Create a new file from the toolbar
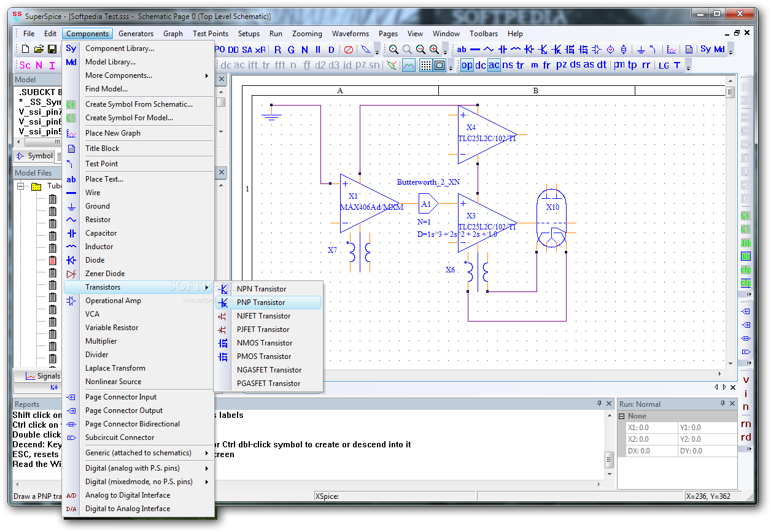Viewport: 771px width, 532px height. 25,49
